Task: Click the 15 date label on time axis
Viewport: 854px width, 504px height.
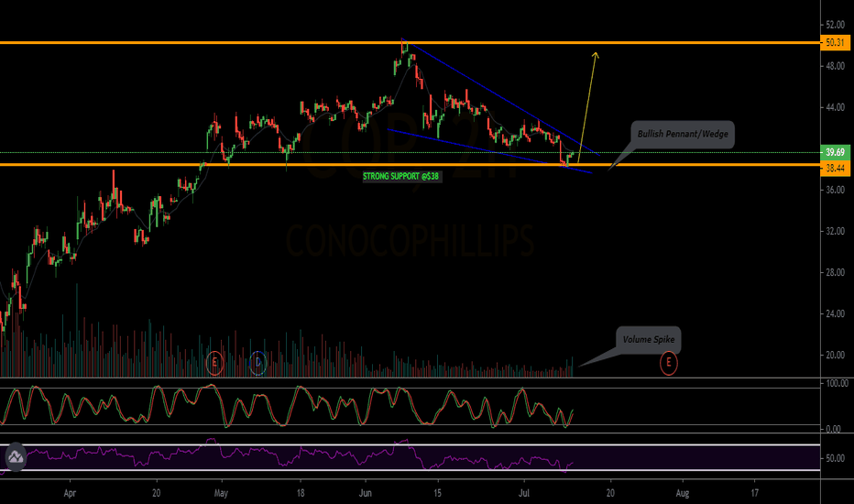Action: click(437, 494)
